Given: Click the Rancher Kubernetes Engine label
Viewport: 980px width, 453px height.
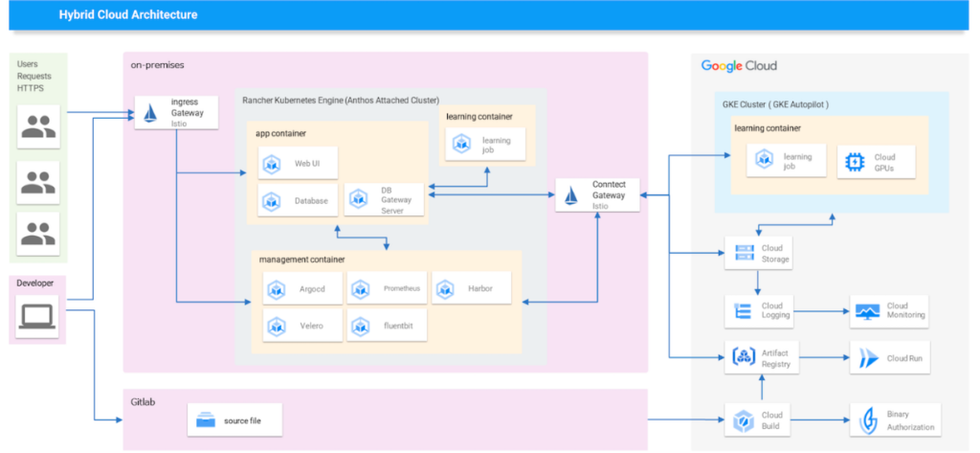Looking at the screenshot, I should pos(341,100).
